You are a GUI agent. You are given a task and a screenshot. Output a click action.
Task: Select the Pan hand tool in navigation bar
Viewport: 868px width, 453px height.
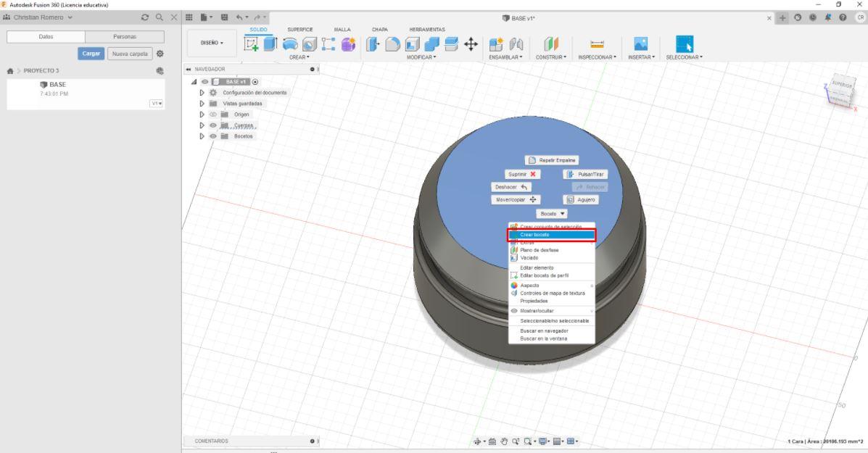coord(504,441)
